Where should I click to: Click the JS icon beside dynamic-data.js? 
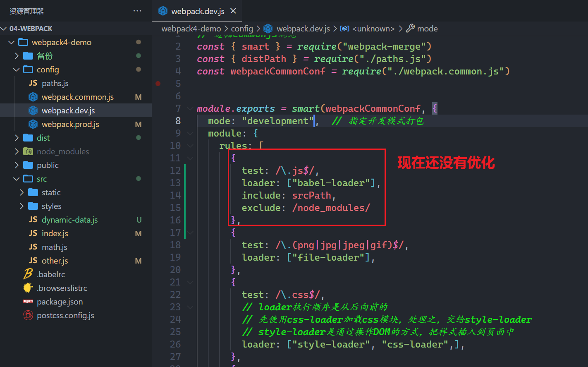tap(33, 220)
